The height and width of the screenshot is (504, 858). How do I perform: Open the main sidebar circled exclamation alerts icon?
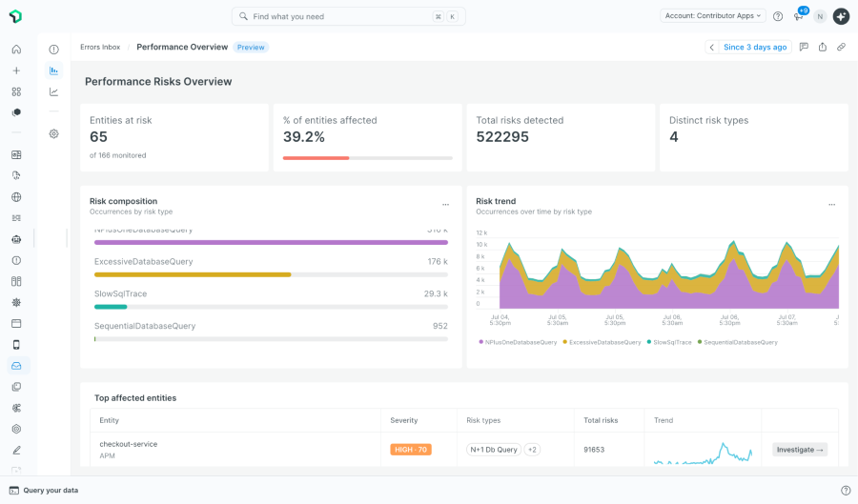point(16,261)
